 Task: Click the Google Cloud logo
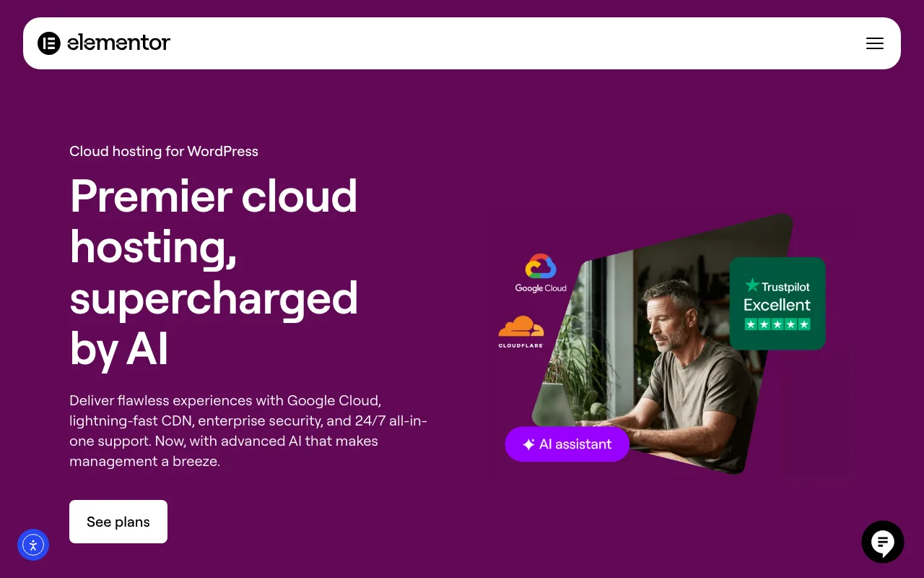541,273
